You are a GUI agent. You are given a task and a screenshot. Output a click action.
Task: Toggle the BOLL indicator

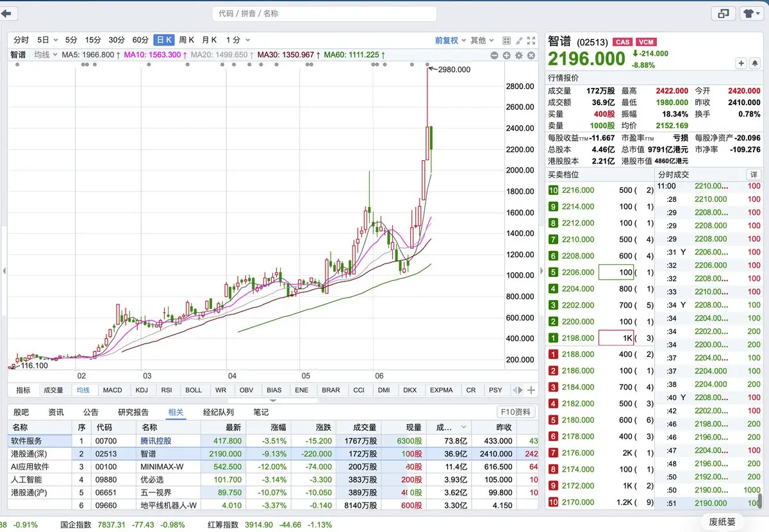click(x=194, y=390)
